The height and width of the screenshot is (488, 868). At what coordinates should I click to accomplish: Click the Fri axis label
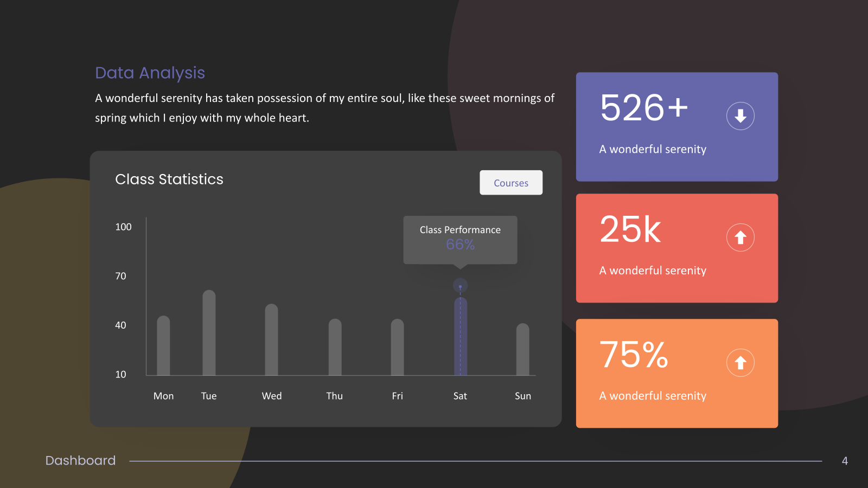pyautogui.click(x=398, y=396)
